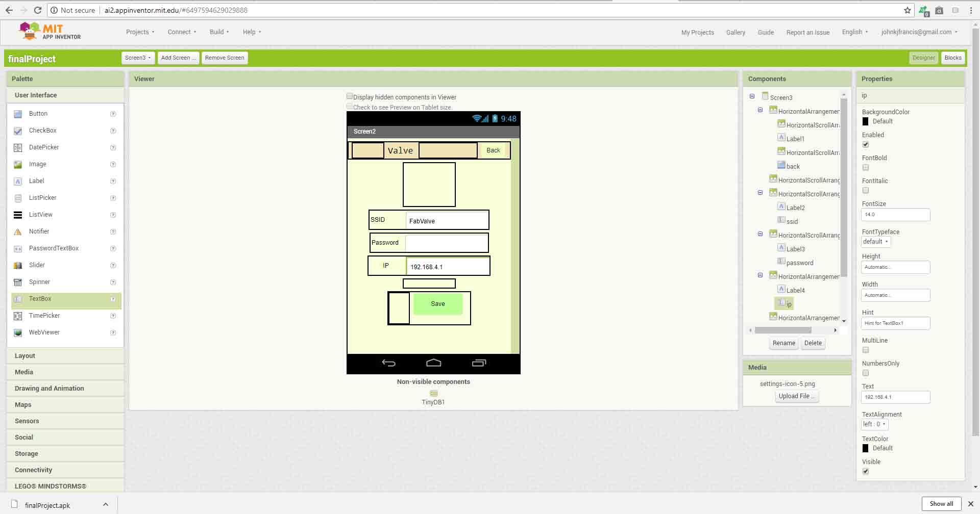
Task: Choose the PasswordTextBox palette icon
Action: click(18, 248)
